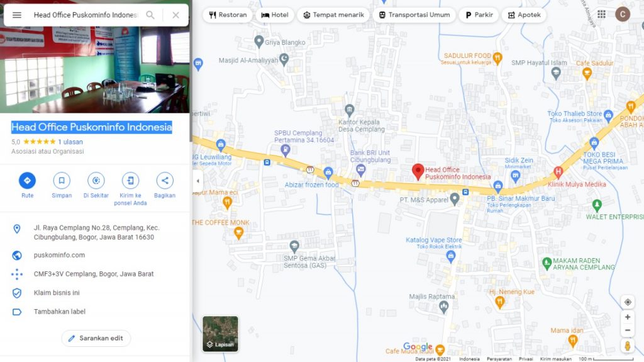Click the SMP Hayatul Islam marker
Screen dimensions: 644x362
tap(556, 74)
